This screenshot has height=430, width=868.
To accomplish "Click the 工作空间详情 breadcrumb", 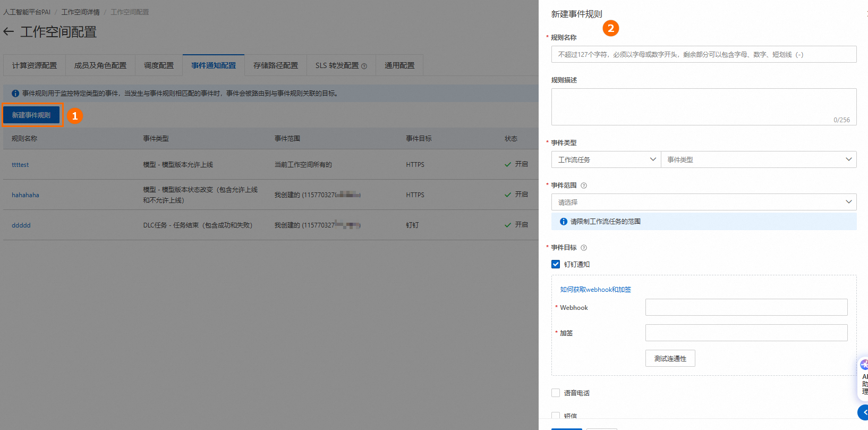I will click(81, 12).
